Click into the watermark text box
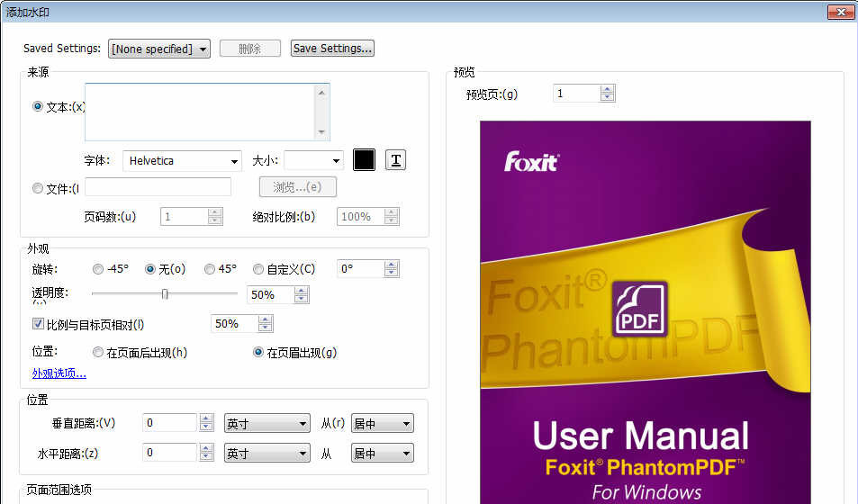858x504 pixels. click(200, 112)
